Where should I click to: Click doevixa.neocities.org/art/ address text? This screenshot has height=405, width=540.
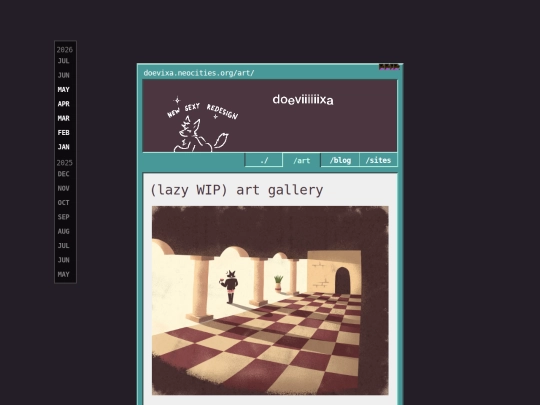click(x=199, y=73)
